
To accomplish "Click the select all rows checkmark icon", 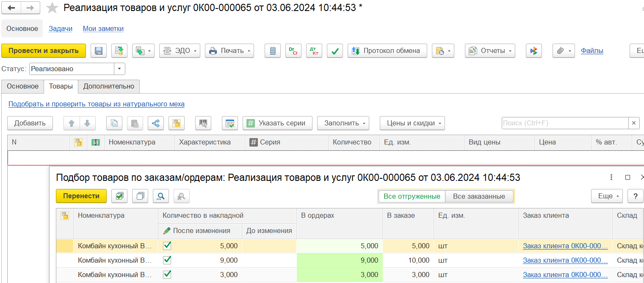I will (120, 196).
